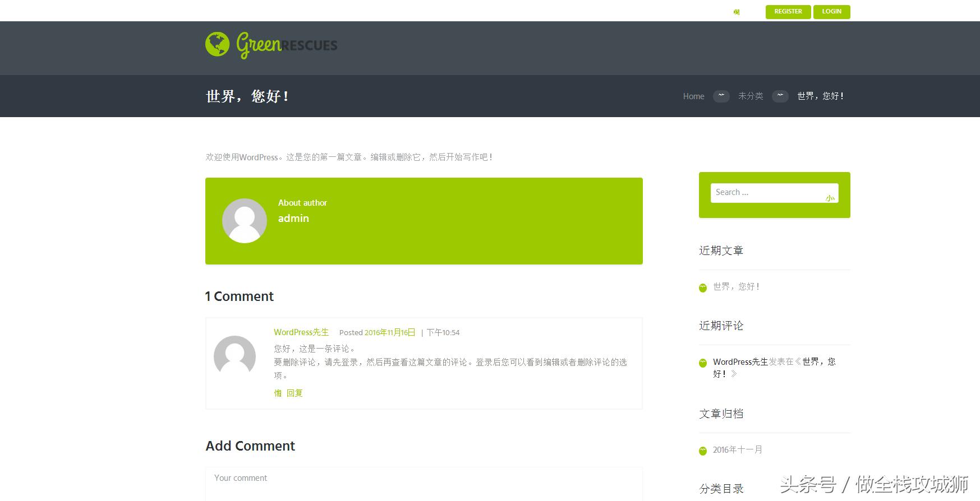The image size is (980, 501).
Task: Click the reply icon beside 回复
Action: click(278, 393)
